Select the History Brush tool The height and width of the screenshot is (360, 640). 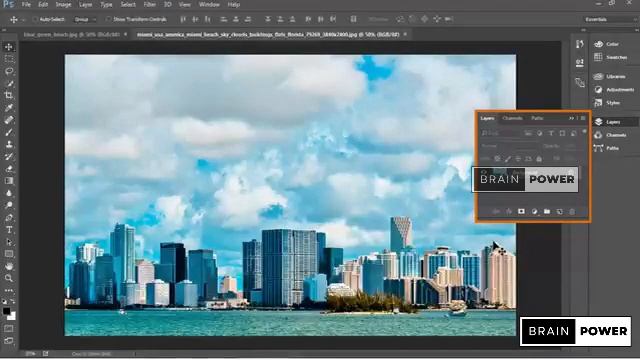[9, 156]
